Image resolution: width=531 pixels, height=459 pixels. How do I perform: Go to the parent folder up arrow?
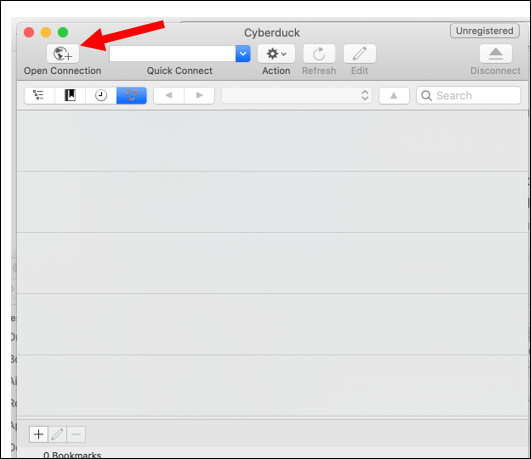coord(394,96)
